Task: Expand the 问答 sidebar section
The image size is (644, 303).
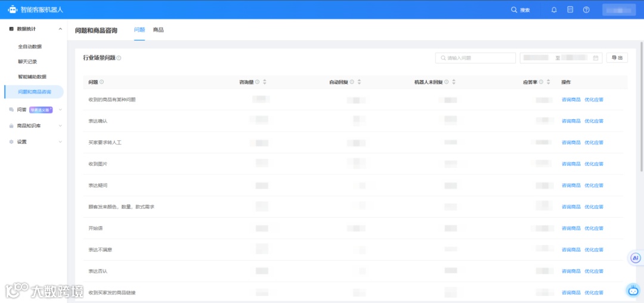Action: [x=60, y=110]
